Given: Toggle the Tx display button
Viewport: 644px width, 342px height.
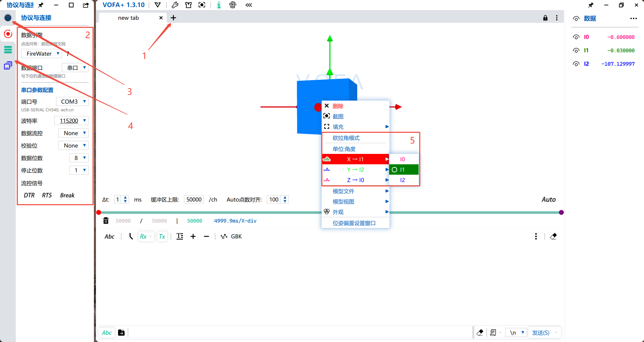Looking at the screenshot, I should (x=162, y=236).
